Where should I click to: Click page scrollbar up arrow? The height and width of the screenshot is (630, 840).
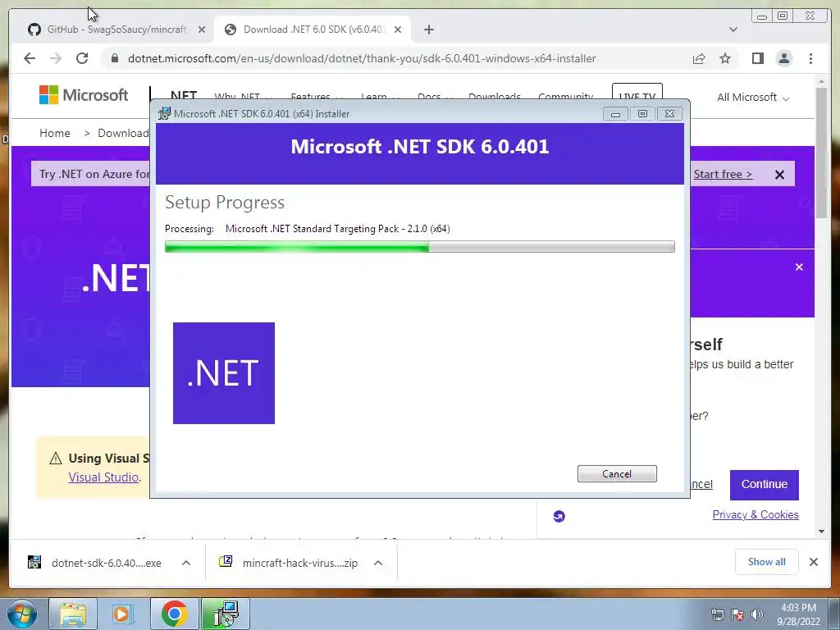pyautogui.click(x=821, y=81)
